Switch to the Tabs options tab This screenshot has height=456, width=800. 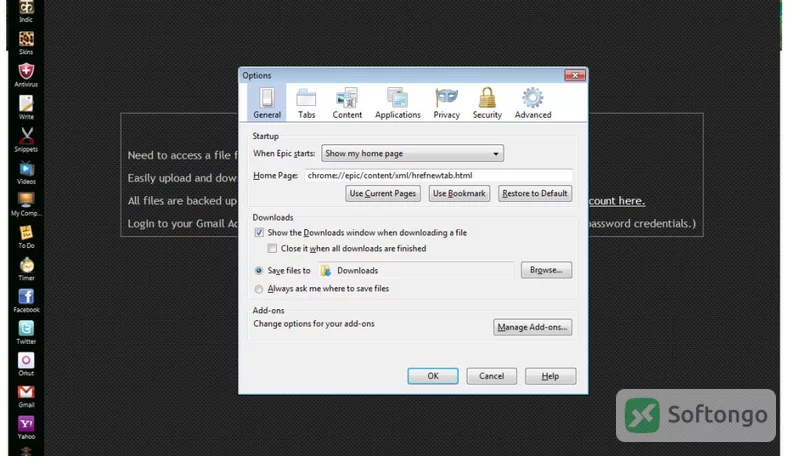tap(307, 103)
